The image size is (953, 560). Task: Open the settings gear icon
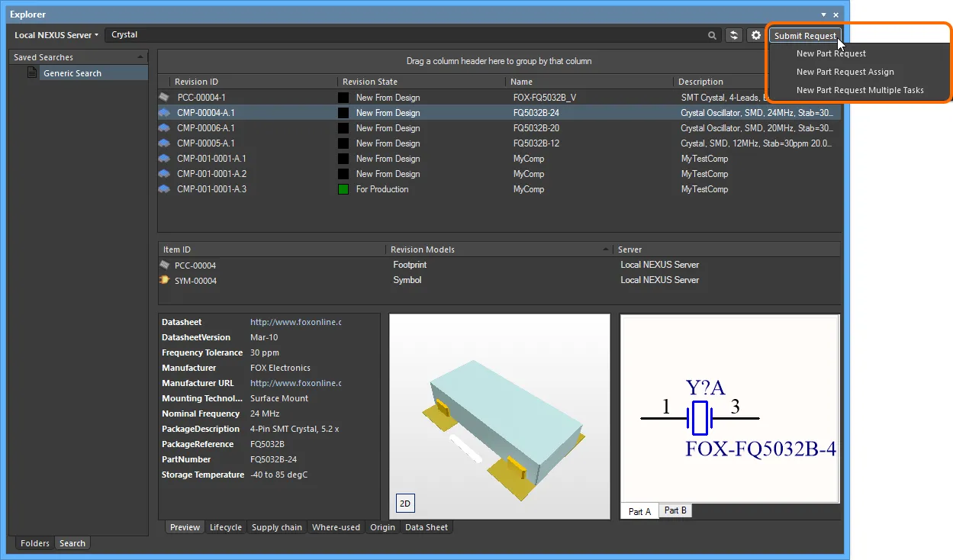click(x=756, y=35)
